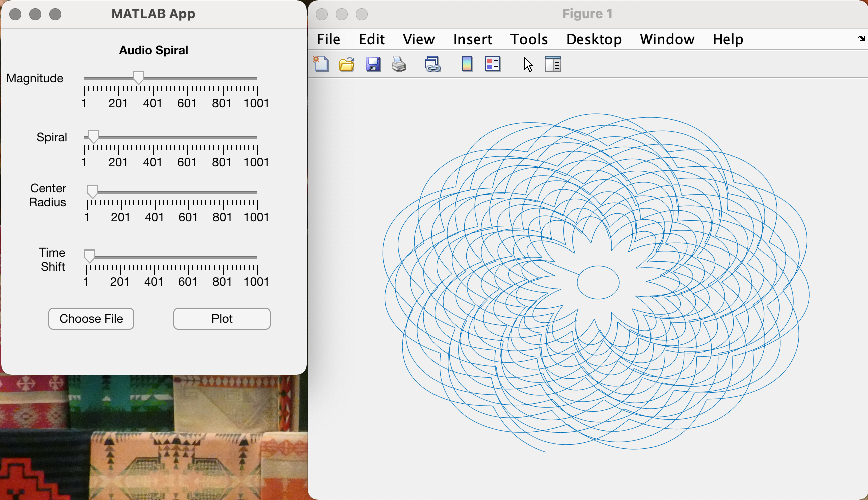This screenshot has width=868, height=500.
Task: Open the Property Inspector icon
Action: coord(553,64)
